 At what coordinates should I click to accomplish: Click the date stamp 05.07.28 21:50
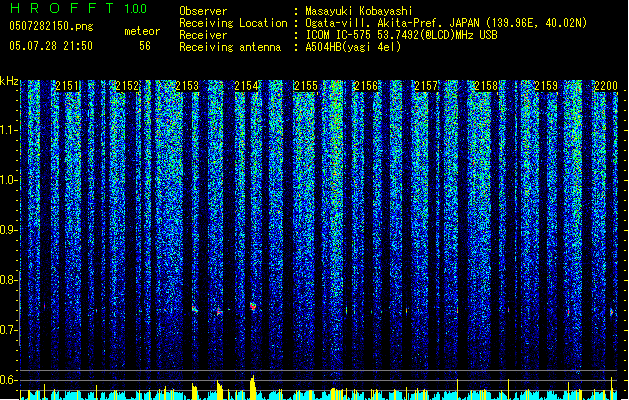(x=51, y=46)
